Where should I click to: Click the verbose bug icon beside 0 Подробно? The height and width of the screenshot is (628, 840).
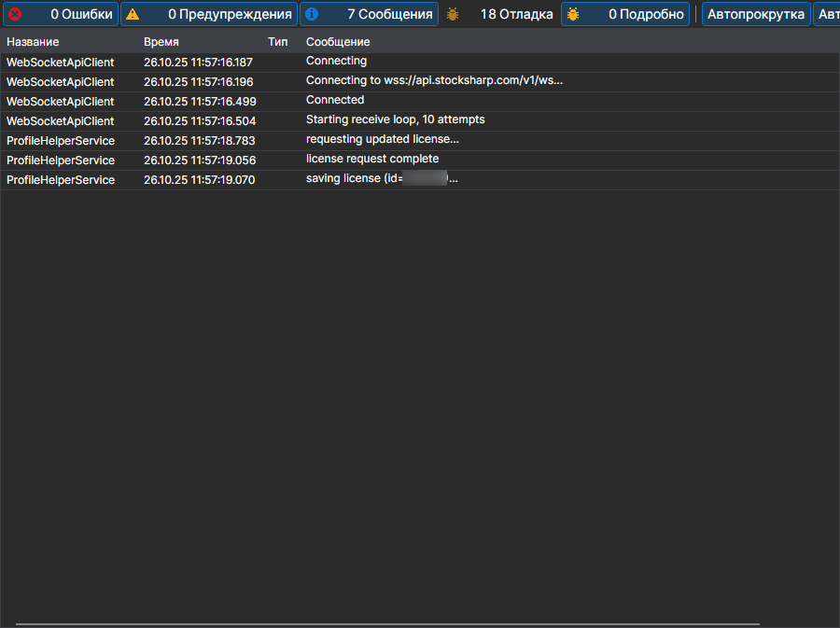coord(573,14)
